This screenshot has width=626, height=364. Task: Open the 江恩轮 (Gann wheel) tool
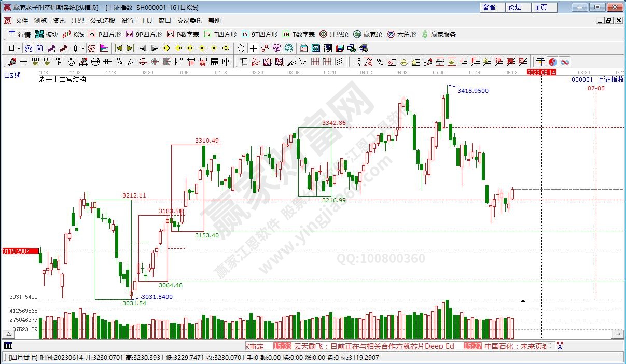click(333, 34)
